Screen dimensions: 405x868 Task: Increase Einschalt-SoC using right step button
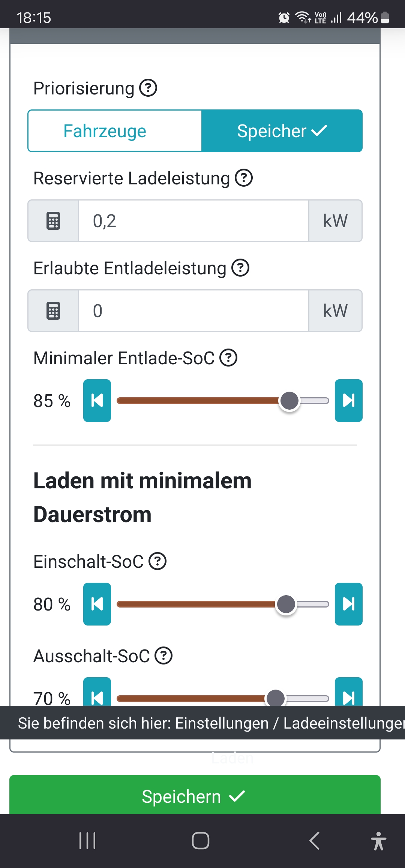click(x=348, y=604)
